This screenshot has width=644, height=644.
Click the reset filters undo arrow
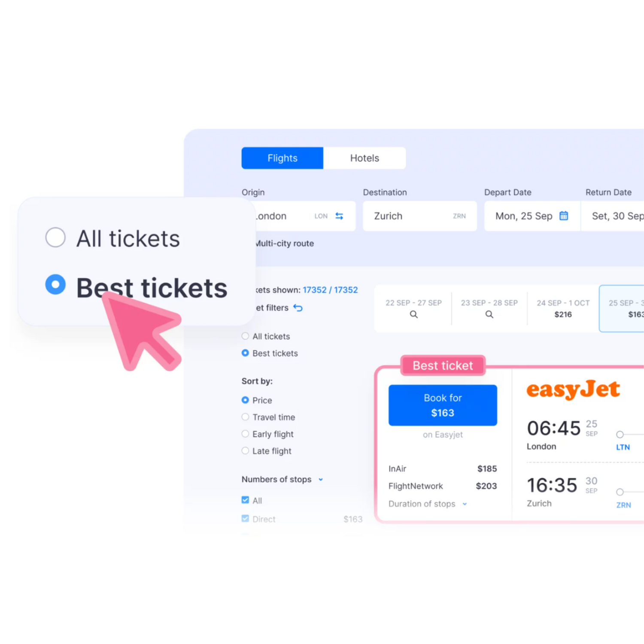[x=298, y=308]
